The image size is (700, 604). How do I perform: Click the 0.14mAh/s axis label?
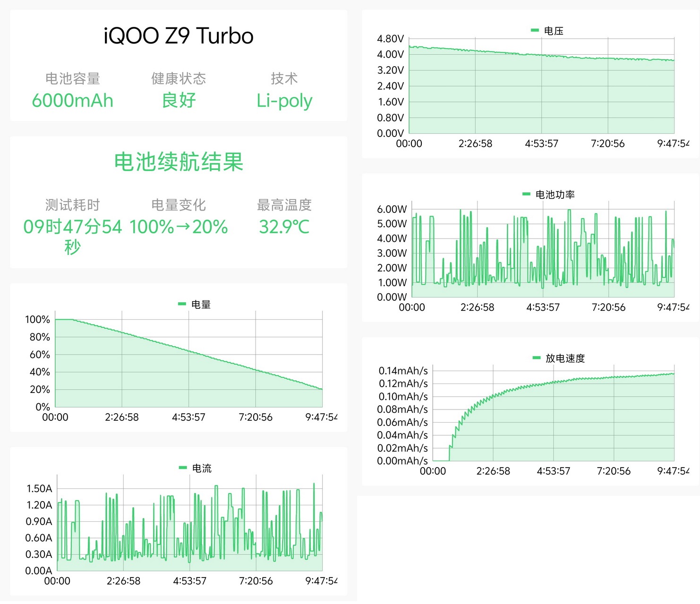coord(403,371)
